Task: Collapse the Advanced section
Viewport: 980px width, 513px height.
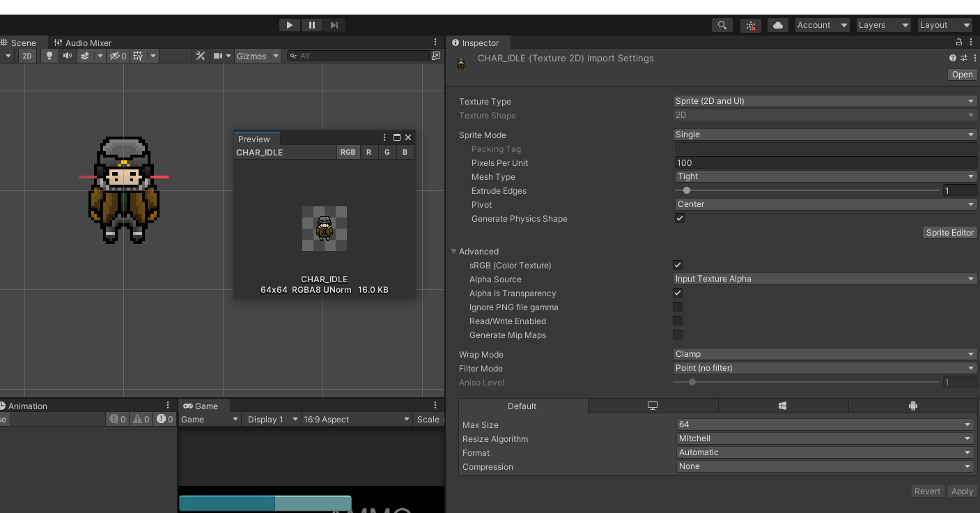Action: click(454, 252)
